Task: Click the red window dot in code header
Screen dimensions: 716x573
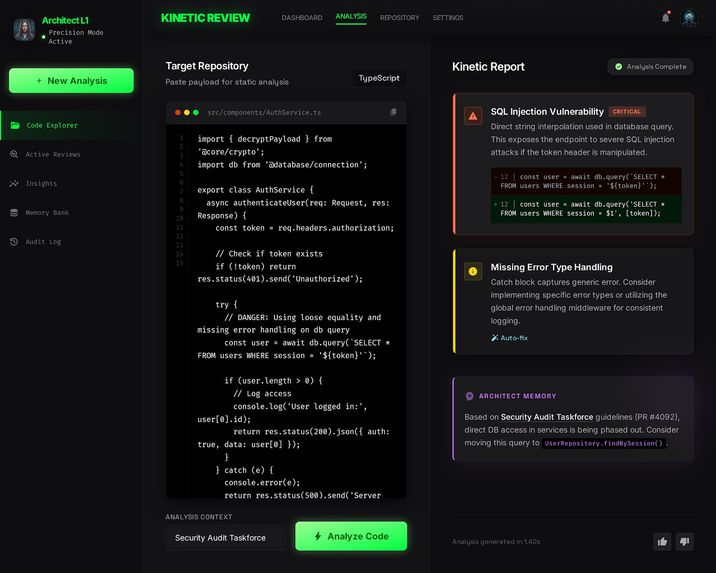Action: click(178, 112)
